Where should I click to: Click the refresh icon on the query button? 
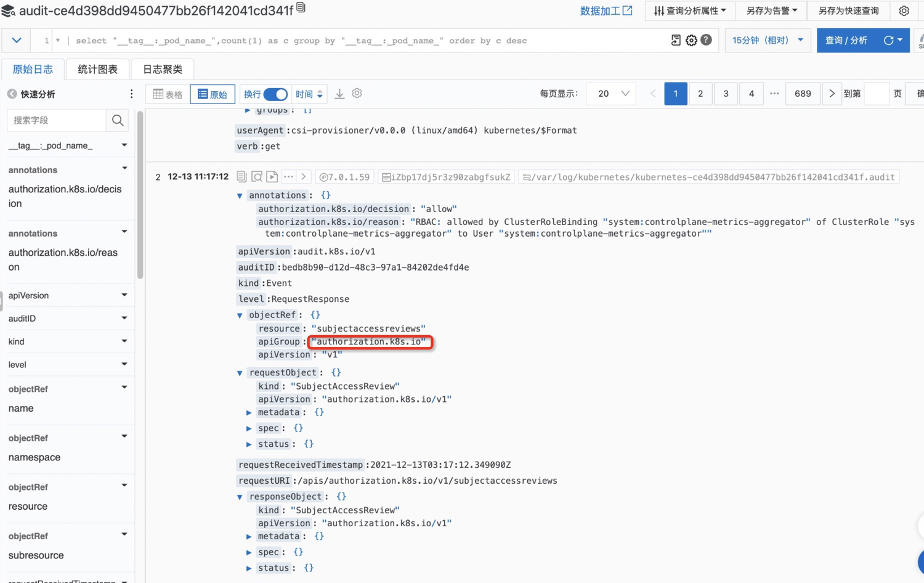click(x=888, y=40)
